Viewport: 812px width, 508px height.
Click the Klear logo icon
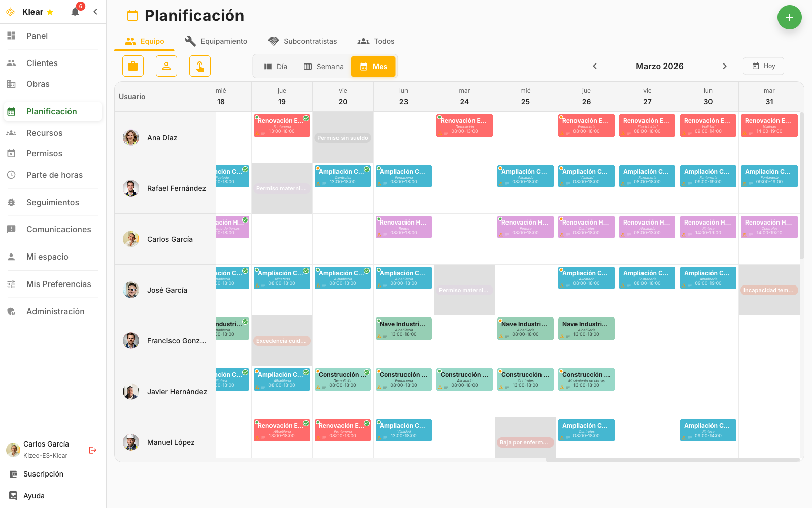(10, 11)
